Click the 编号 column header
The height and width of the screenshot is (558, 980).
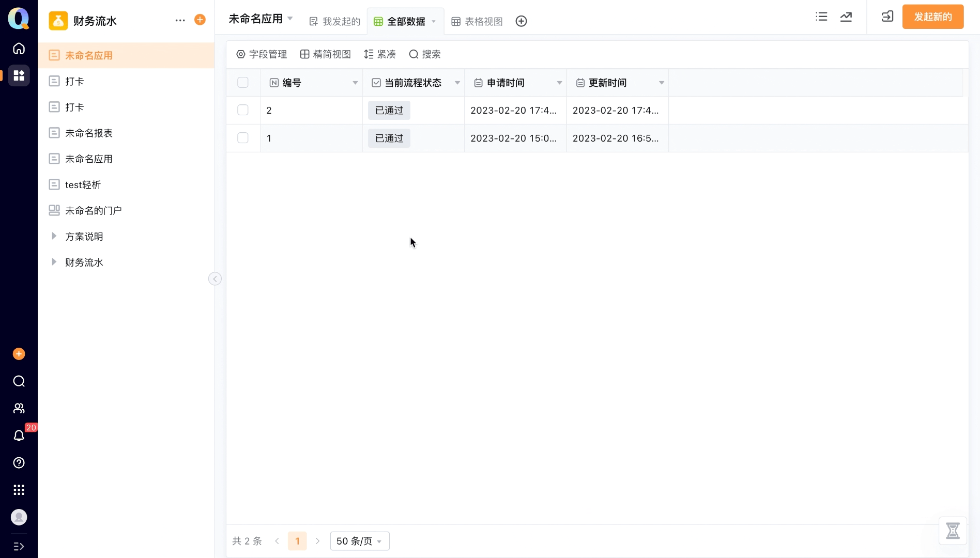click(311, 83)
